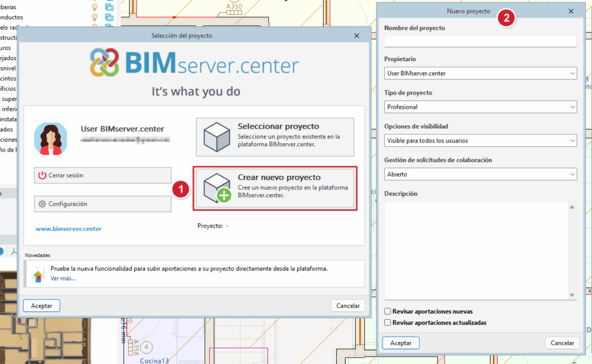Toggle the lightbulb visibility icon for Conductos
Image resolution: width=592 pixels, height=364 pixels.
pyautogui.click(x=94, y=18)
